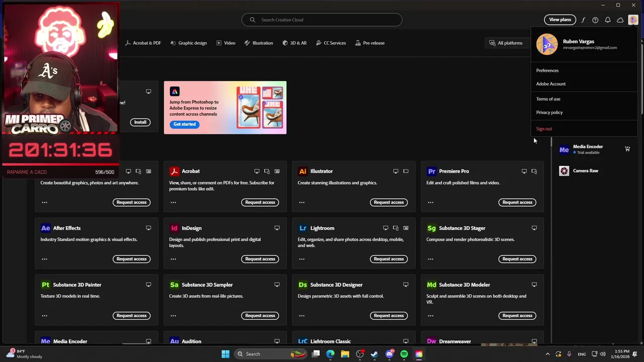Open the Substance 3D Stager three-dot menu
This screenshot has width=644, height=362.
[431, 259]
